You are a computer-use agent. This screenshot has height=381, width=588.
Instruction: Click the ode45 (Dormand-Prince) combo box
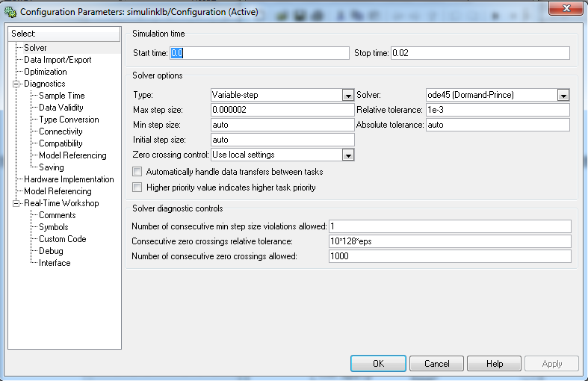[498, 95]
